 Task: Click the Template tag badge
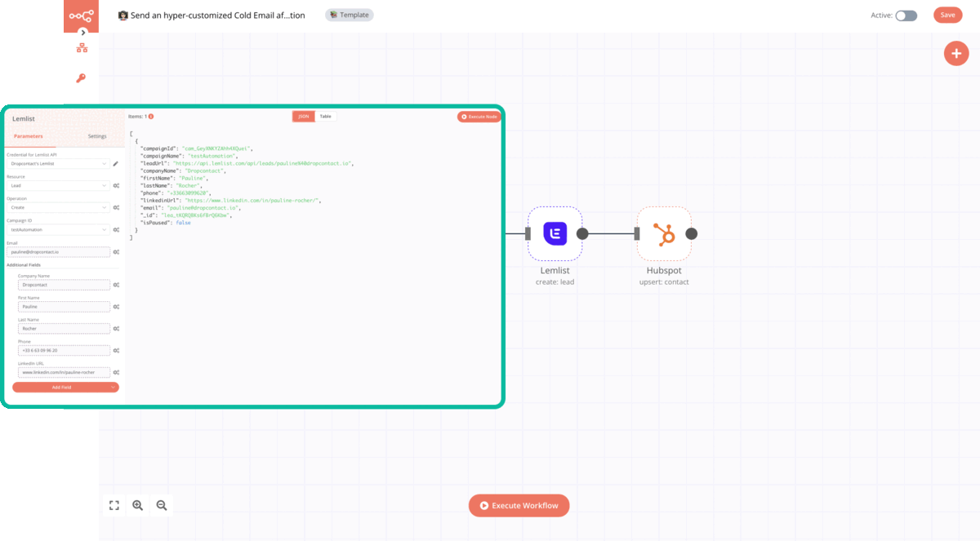point(350,15)
